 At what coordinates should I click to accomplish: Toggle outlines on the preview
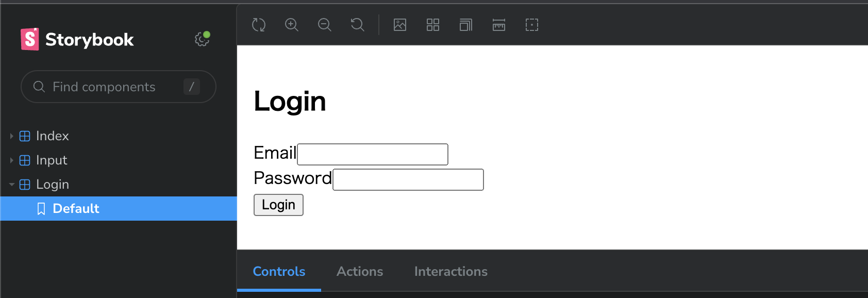(x=531, y=25)
